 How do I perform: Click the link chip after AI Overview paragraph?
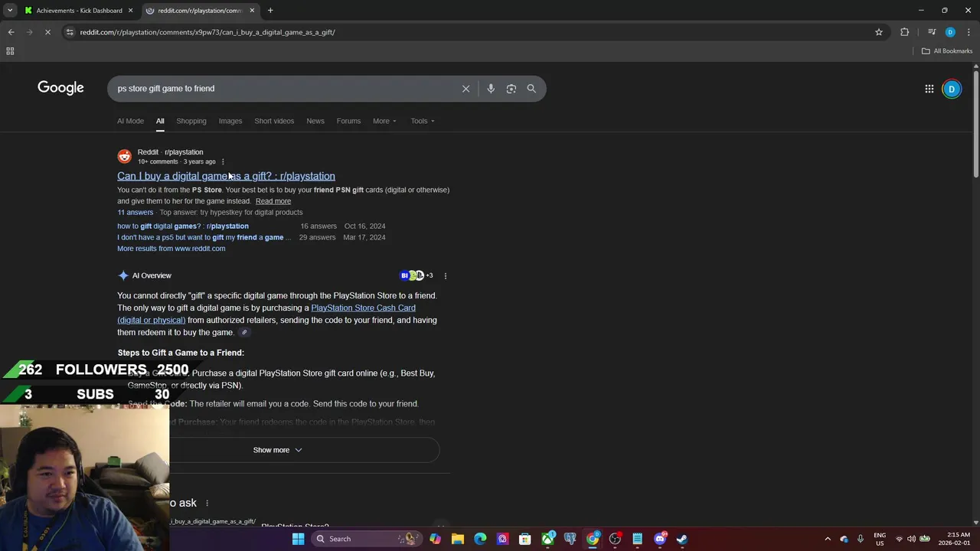[x=244, y=332]
